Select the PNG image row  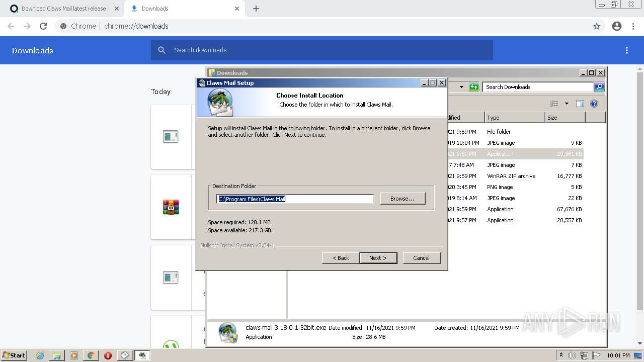coord(515,187)
